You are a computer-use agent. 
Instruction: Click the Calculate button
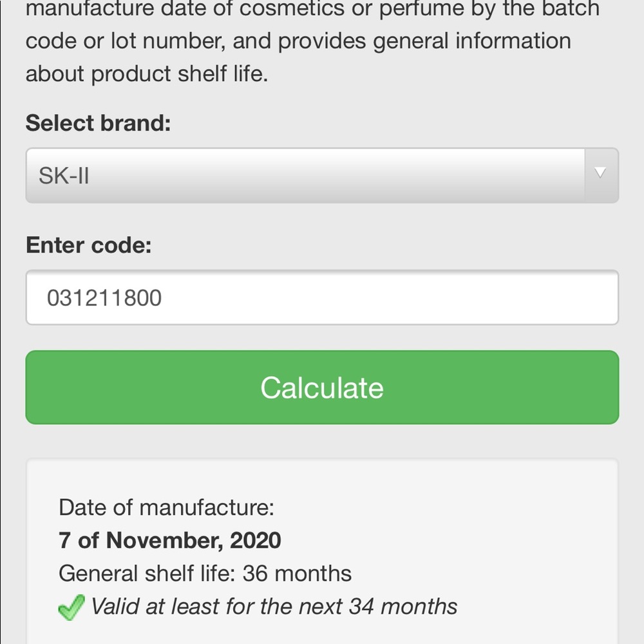point(322,387)
